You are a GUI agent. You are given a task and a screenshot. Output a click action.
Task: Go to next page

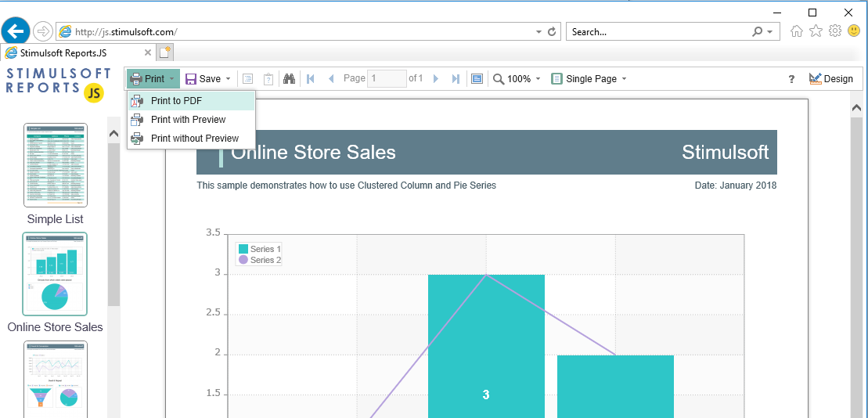click(436, 79)
